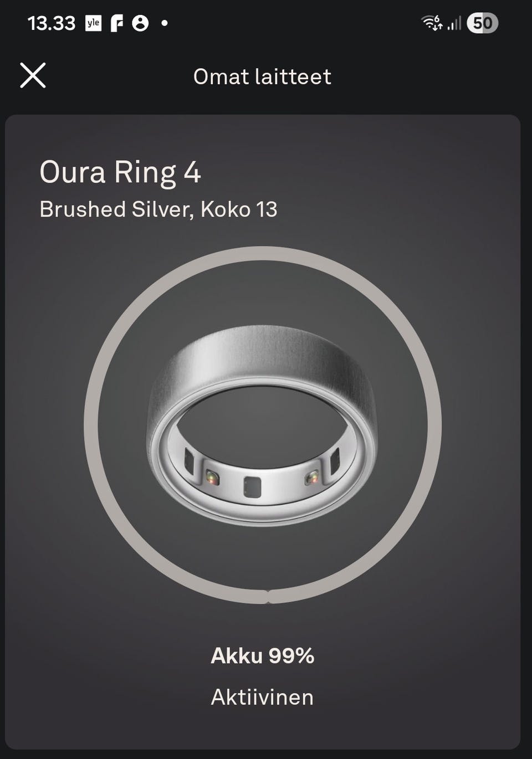Tap the Aktiivinen status text
Screen dimensions: 532x759
click(x=262, y=697)
